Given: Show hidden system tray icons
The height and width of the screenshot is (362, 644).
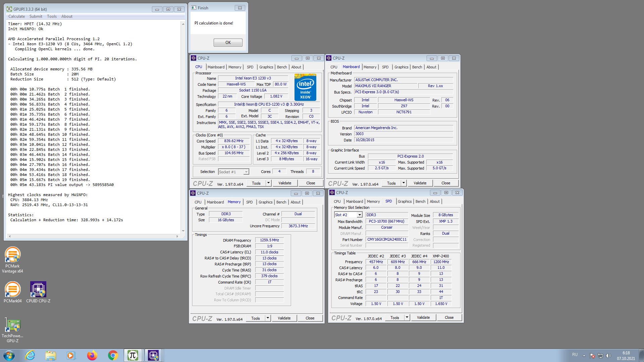Looking at the screenshot, I should point(584,356).
